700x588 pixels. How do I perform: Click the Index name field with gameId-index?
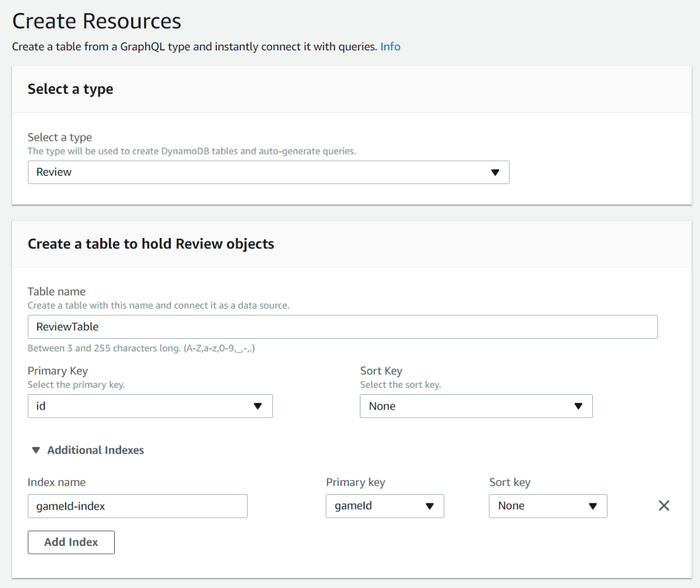coord(137,506)
